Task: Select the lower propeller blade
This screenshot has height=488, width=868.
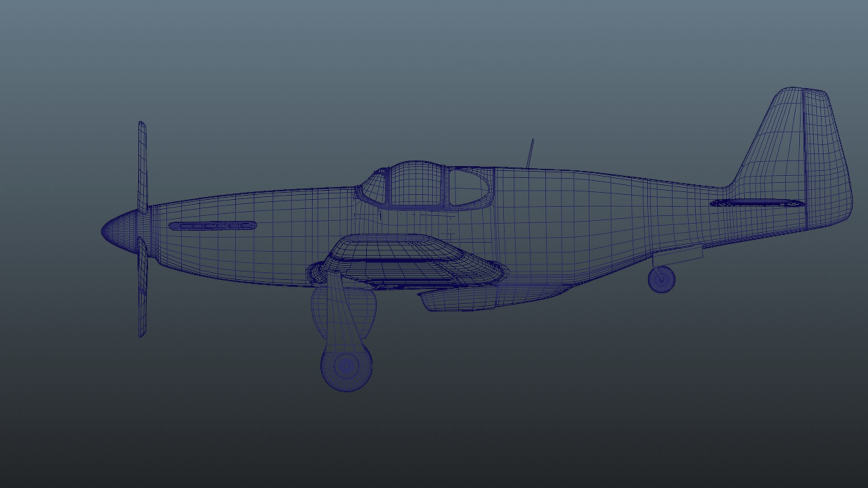Action: [142, 287]
